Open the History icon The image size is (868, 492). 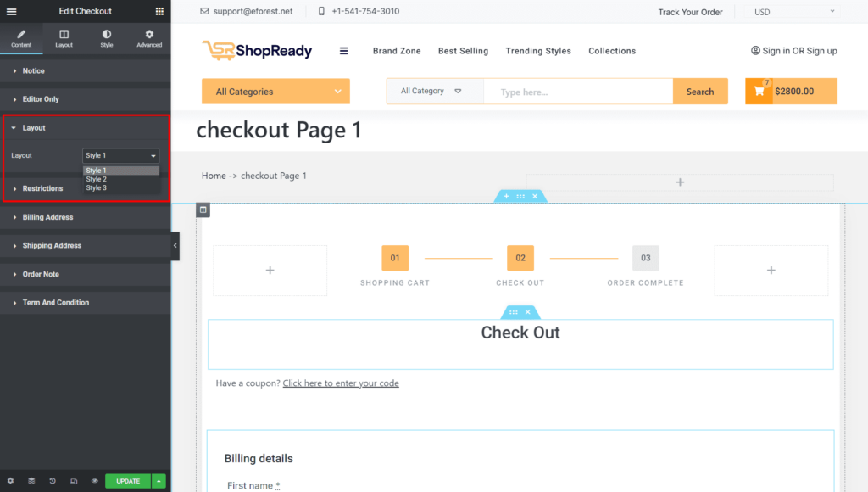point(53,481)
